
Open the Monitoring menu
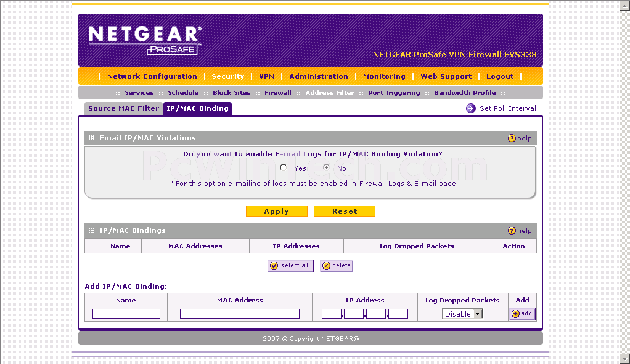pyautogui.click(x=384, y=76)
